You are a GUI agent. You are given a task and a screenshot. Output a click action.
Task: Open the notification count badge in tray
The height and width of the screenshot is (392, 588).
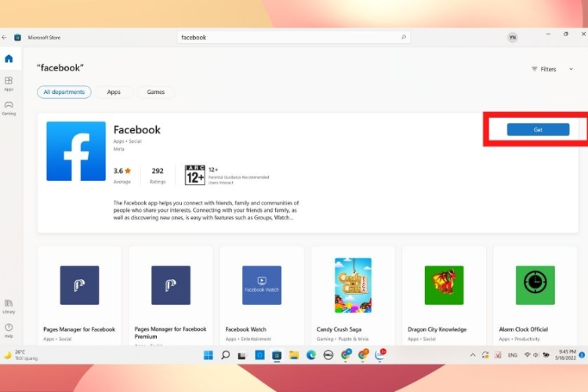click(582, 355)
